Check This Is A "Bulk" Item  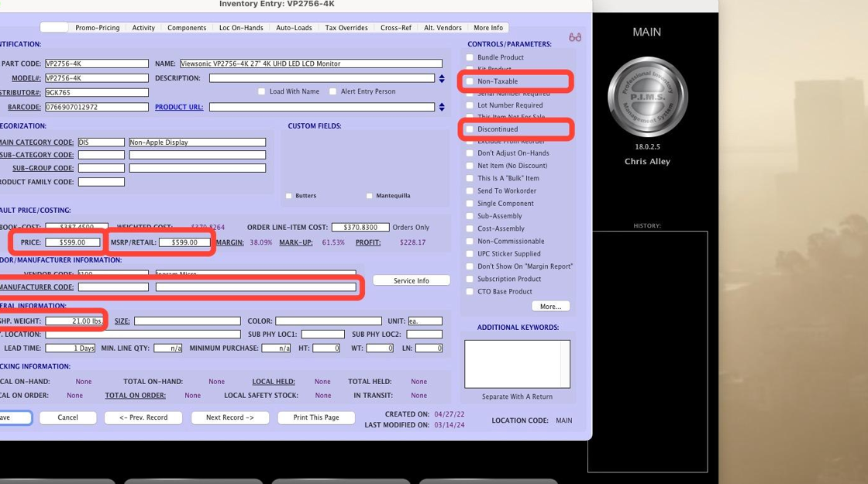pos(470,178)
